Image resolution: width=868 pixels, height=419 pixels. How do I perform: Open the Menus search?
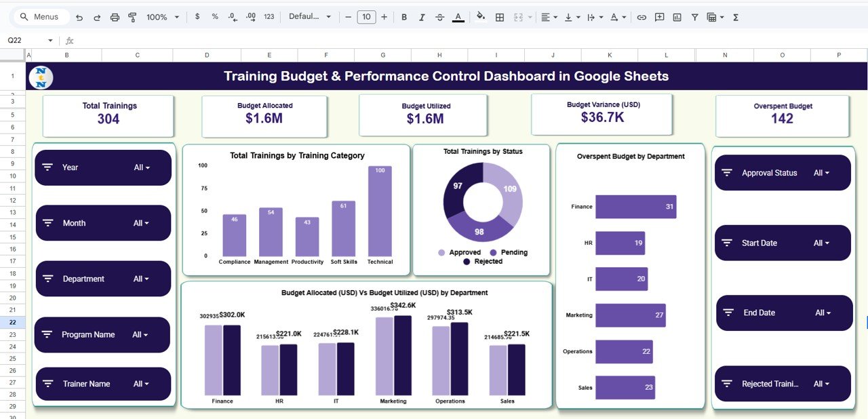tap(41, 16)
